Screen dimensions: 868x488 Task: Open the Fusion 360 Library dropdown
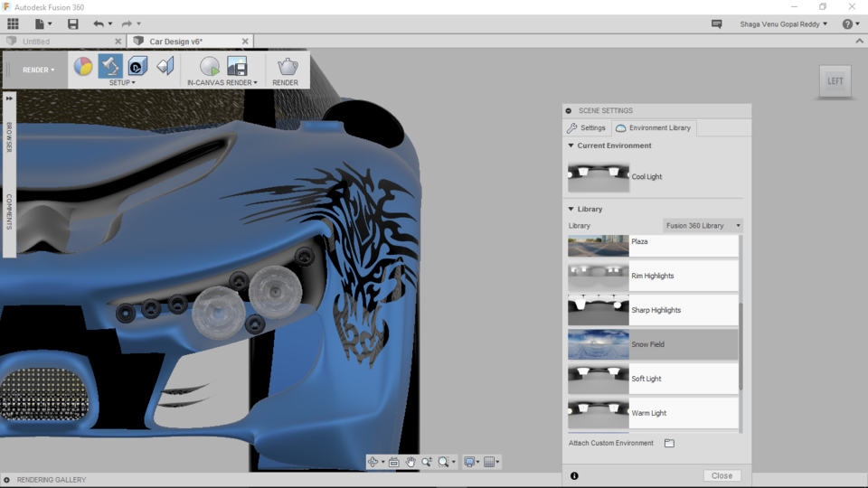click(703, 226)
